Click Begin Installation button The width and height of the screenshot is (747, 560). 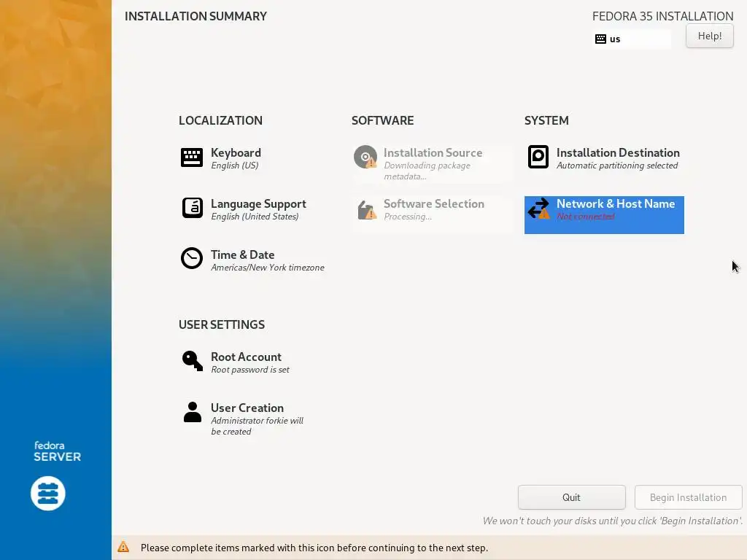click(x=688, y=497)
